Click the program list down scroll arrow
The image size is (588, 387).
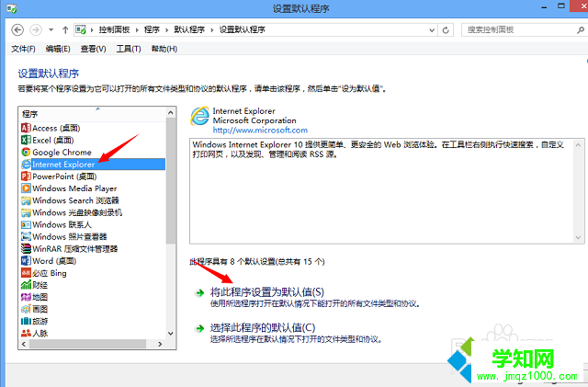(x=171, y=334)
